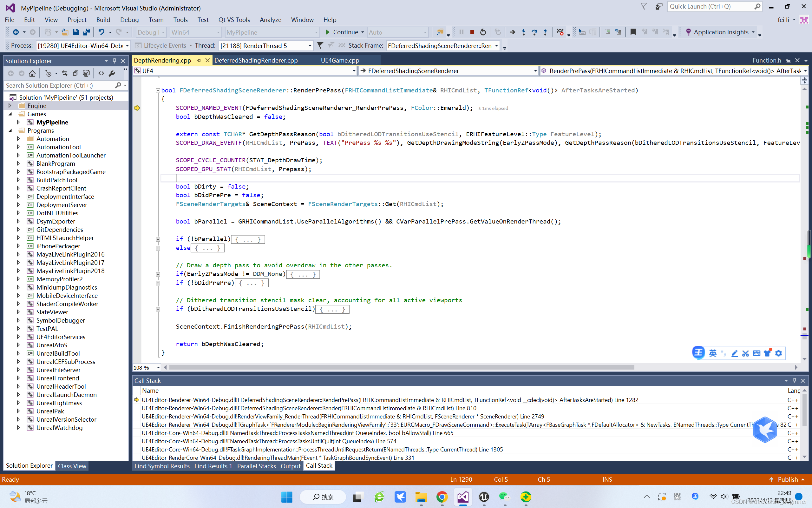Image resolution: width=812 pixels, height=508 pixels.
Task: Switch to the UE4Game.cpp tab
Action: (x=340, y=60)
